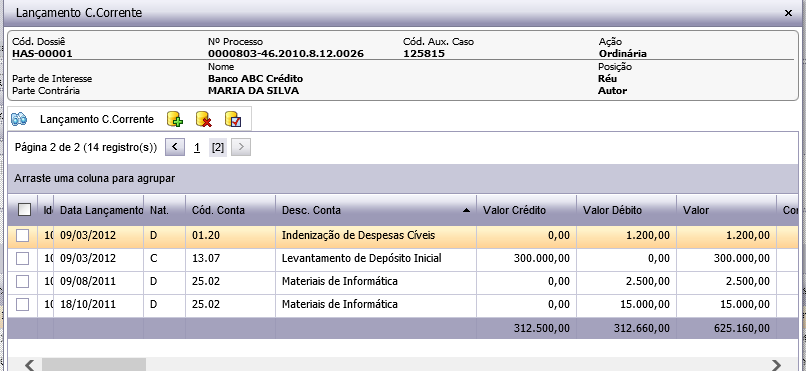Sort by Desc. Conta column header
This screenshot has height=371, width=806.
[x=376, y=210]
